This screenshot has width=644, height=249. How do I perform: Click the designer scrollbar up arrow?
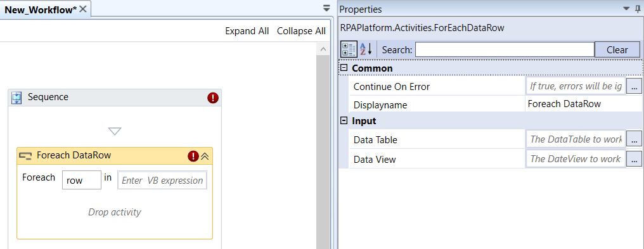pyautogui.click(x=323, y=49)
